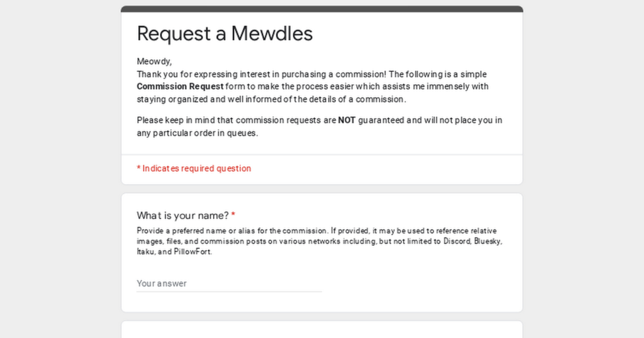Click the "any particular order in queues" line

click(197, 133)
